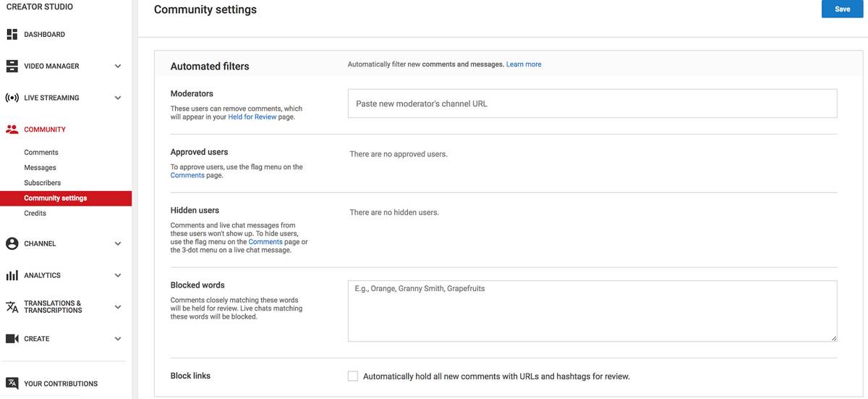
Task: Open the Learn more link
Action: tap(524, 64)
